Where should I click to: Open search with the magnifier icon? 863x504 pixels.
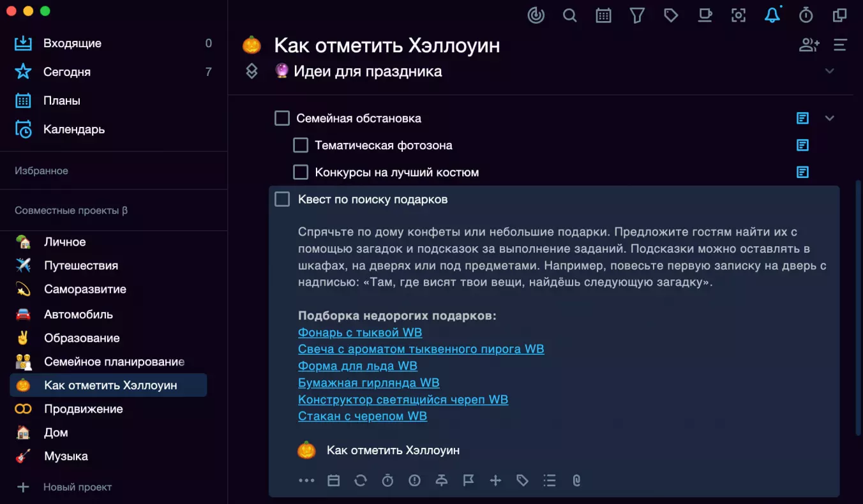pyautogui.click(x=570, y=15)
